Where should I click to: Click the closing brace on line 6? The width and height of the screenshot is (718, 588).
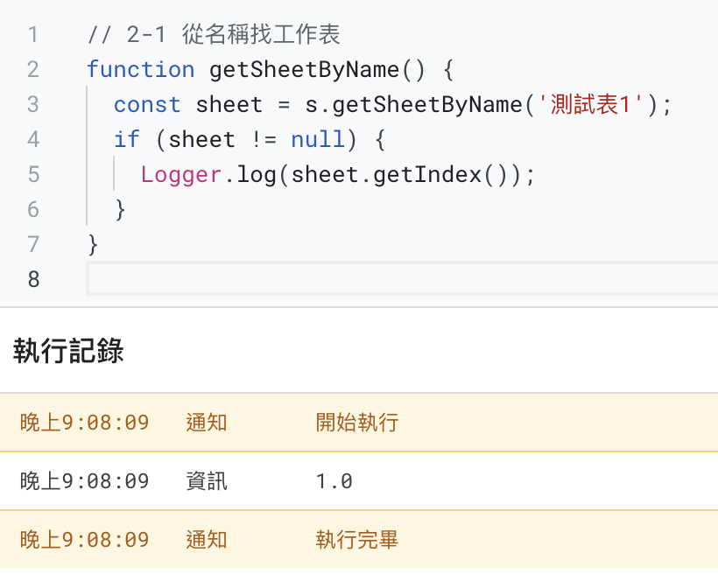click(120, 210)
